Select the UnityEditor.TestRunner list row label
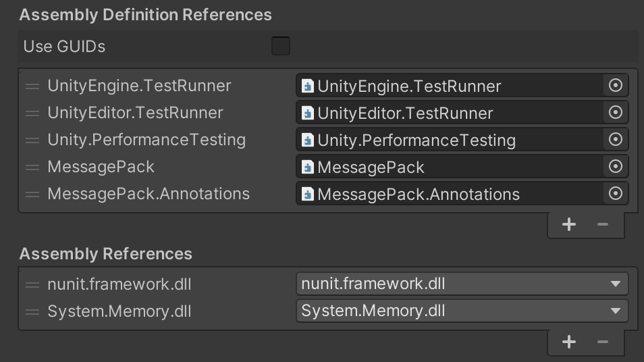644x362 pixels. click(x=135, y=113)
